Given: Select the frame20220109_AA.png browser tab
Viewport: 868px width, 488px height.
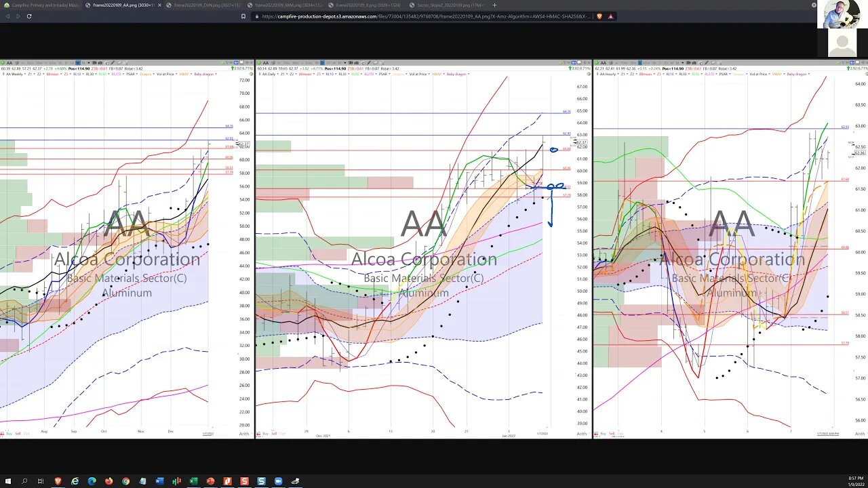Looking at the screenshot, I should [x=123, y=5].
